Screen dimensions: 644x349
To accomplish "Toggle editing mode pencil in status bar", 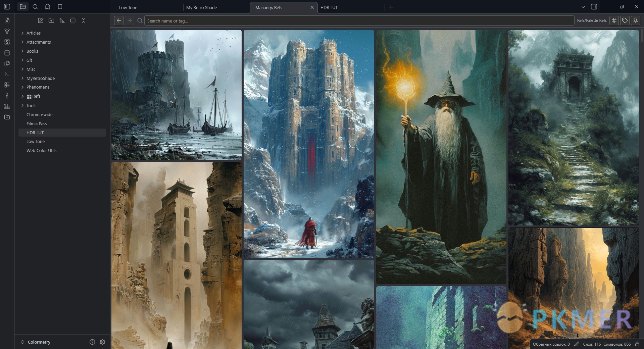I will click(577, 344).
